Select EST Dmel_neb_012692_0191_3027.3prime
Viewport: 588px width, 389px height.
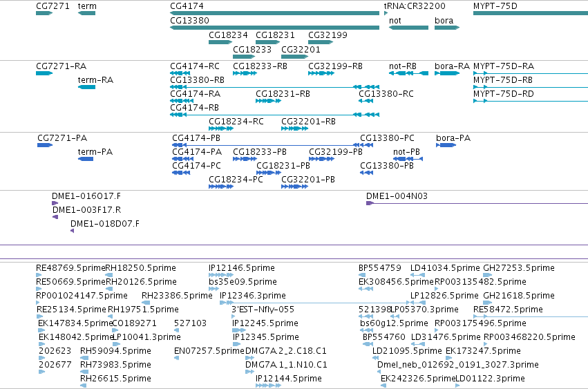click(379, 371)
